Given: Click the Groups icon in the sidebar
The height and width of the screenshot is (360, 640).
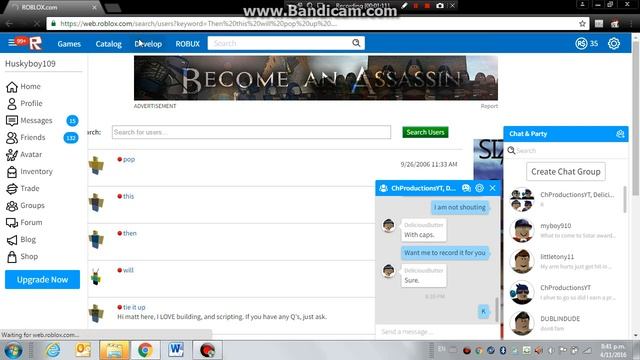Looking at the screenshot, I should [x=12, y=206].
